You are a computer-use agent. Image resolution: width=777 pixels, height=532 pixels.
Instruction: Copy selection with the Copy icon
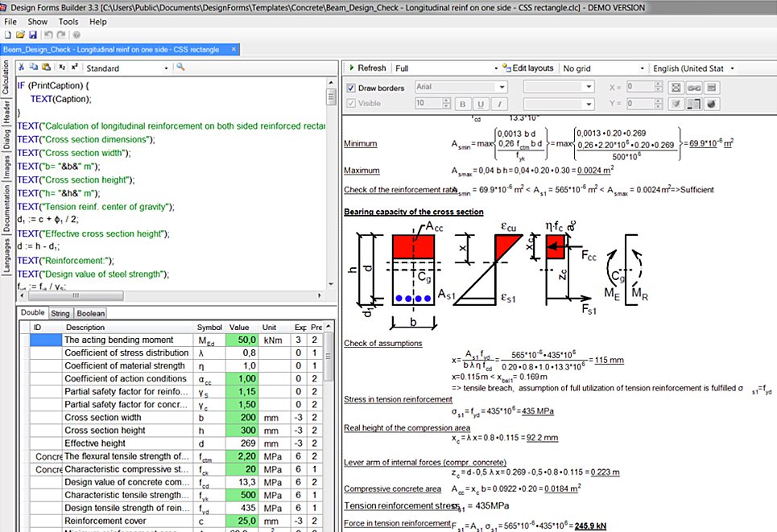pos(33,67)
